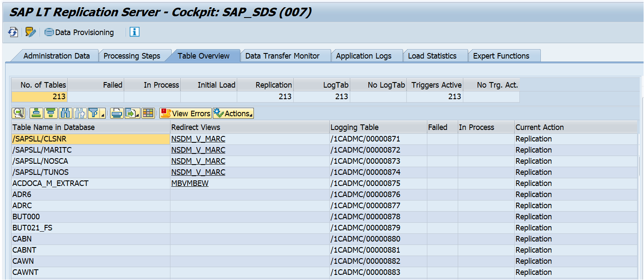Open the MBVMBEW redirect view link
644x280 pixels.
(x=190, y=183)
